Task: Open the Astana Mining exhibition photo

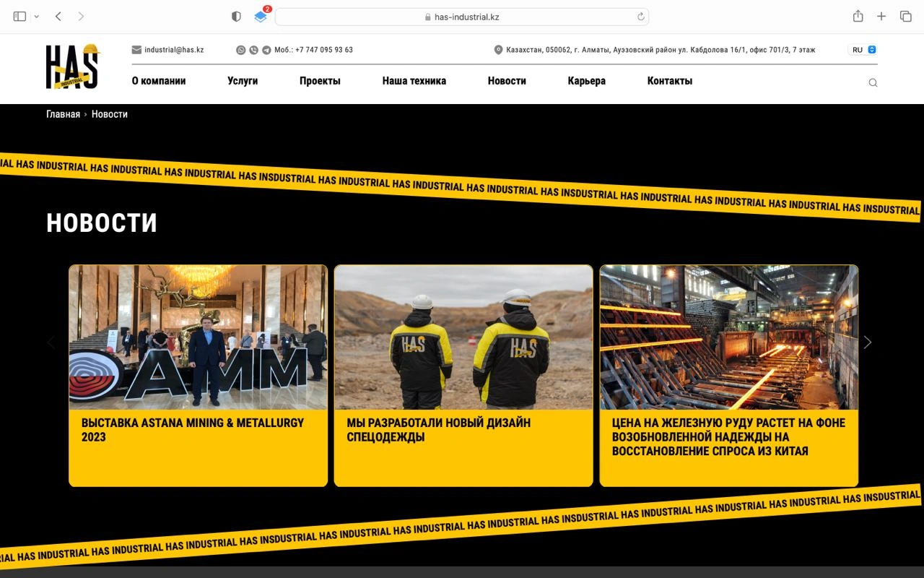Action: 198,337
